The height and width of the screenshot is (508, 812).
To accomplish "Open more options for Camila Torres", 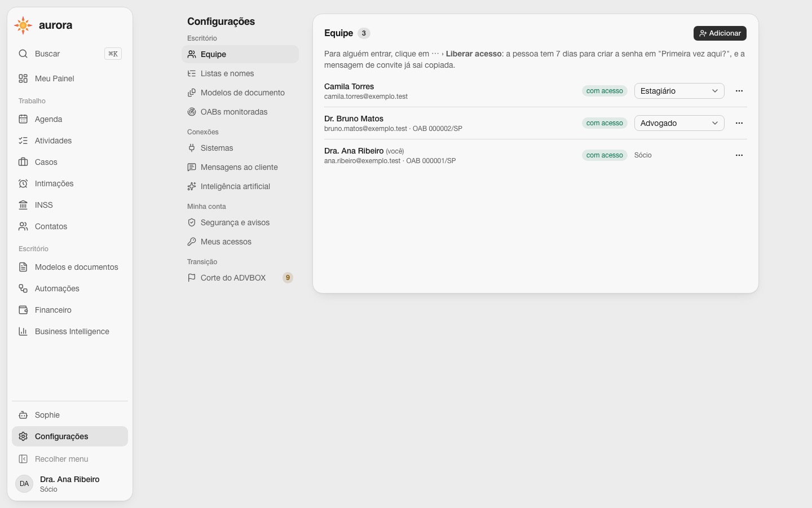I will [x=739, y=91].
